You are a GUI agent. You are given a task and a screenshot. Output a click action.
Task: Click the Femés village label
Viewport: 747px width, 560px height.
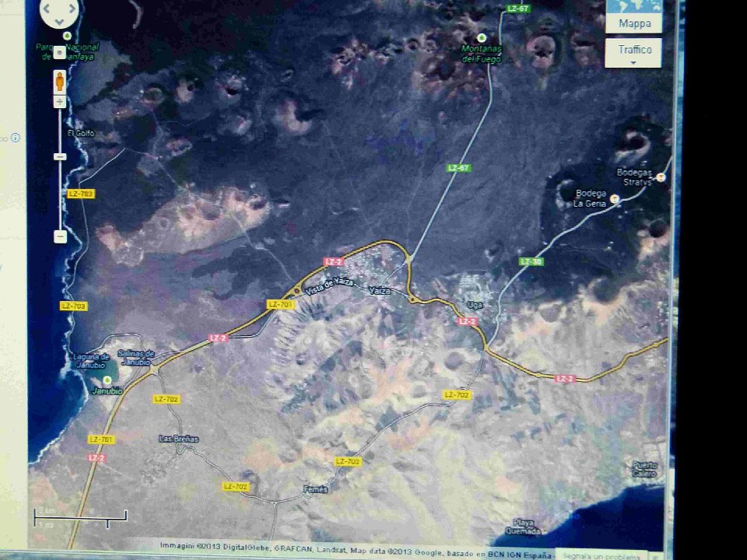coord(315,489)
